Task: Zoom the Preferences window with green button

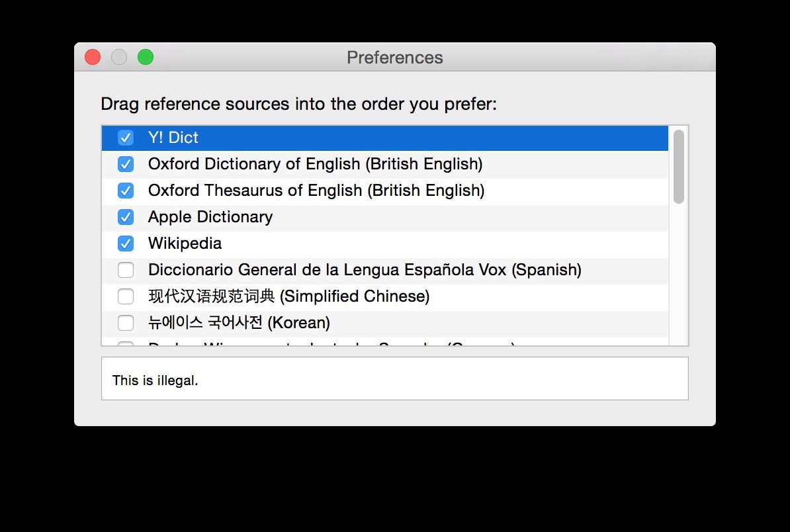Action: [x=146, y=57]
